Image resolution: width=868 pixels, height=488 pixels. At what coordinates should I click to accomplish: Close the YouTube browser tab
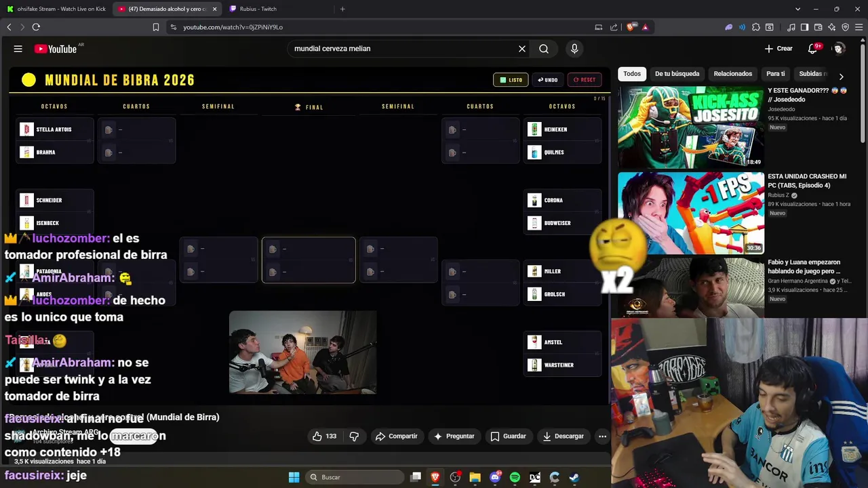(x=214, y=9)
